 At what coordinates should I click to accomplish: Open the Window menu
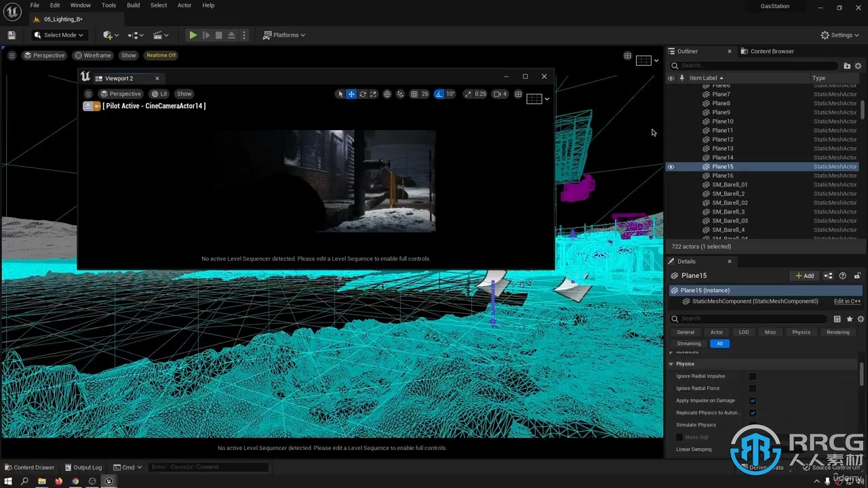(80, 5)
